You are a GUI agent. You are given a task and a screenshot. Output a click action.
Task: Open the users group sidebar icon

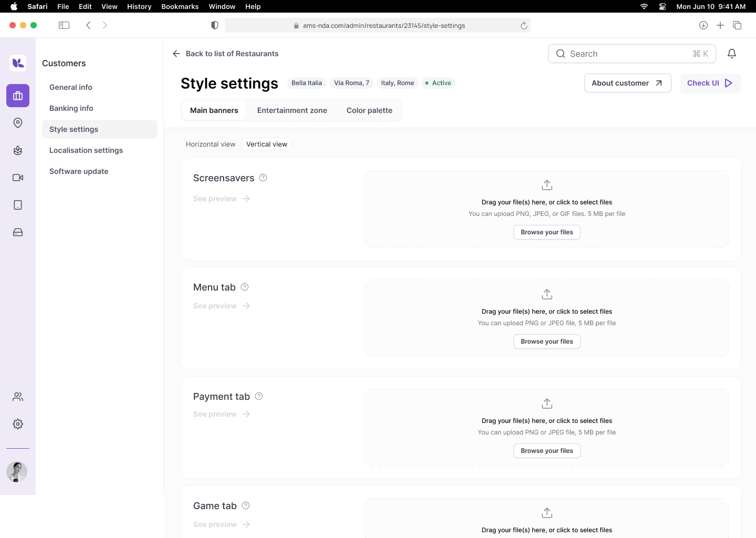click(18, 397)
